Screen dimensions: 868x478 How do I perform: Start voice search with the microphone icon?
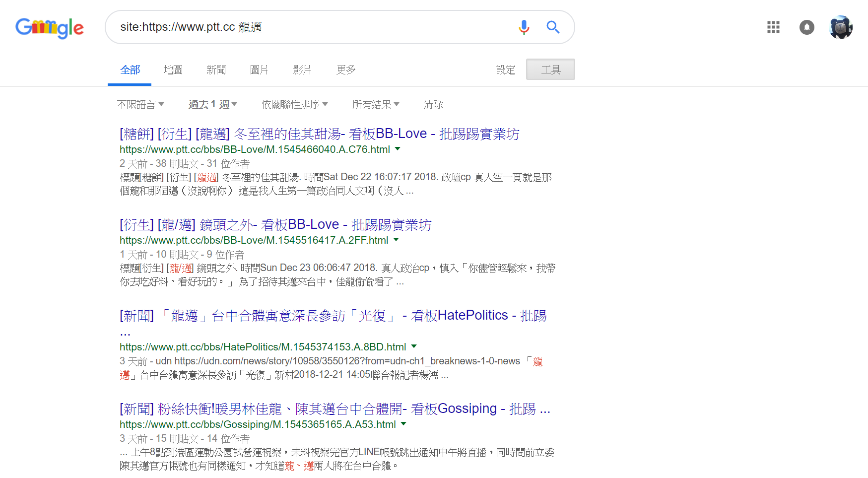(x=524, y=27)
